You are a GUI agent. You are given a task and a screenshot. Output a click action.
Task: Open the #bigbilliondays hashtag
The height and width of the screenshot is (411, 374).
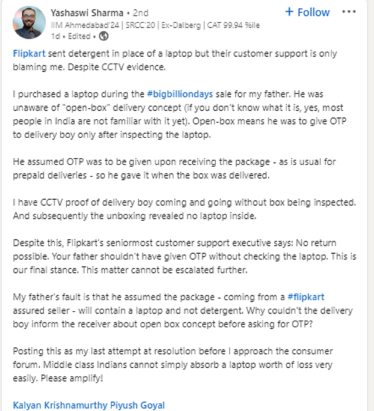tap(180, 94)
